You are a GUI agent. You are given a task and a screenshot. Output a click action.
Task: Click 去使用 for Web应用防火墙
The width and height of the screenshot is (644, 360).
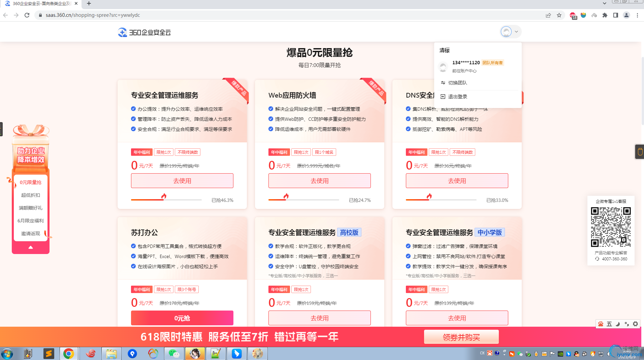319,181
